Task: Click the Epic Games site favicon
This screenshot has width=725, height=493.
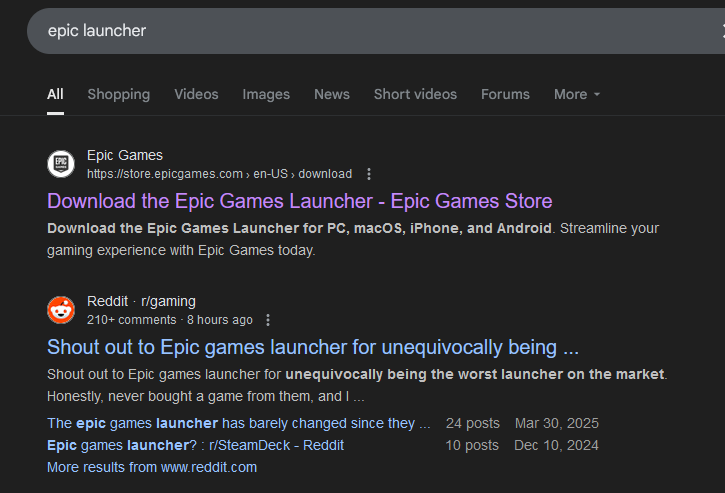Action: (x=61, y=164)
